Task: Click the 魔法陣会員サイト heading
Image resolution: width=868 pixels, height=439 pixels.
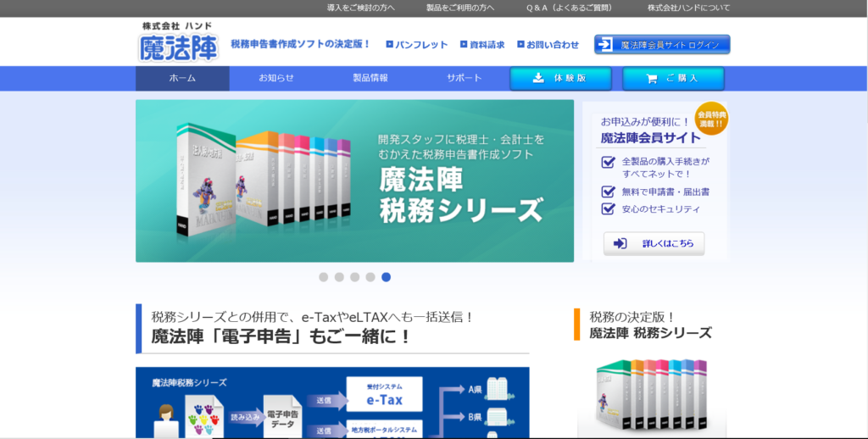Action: coord(650,138)
